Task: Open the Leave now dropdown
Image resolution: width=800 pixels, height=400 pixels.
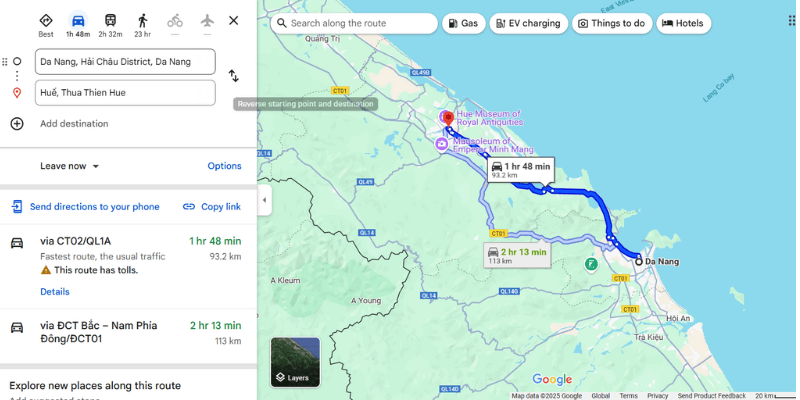Action: pos(70,166)
